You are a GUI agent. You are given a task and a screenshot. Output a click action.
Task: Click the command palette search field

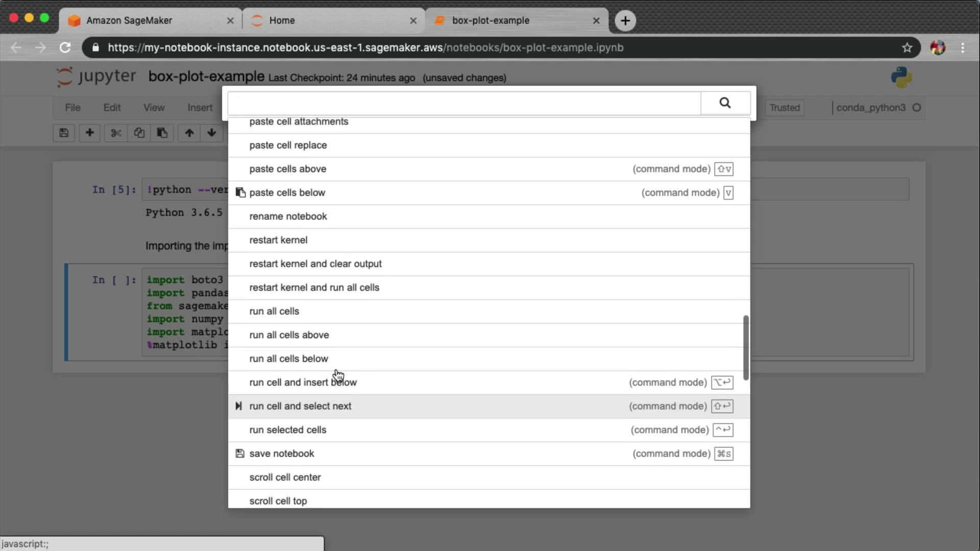(463, 103)
